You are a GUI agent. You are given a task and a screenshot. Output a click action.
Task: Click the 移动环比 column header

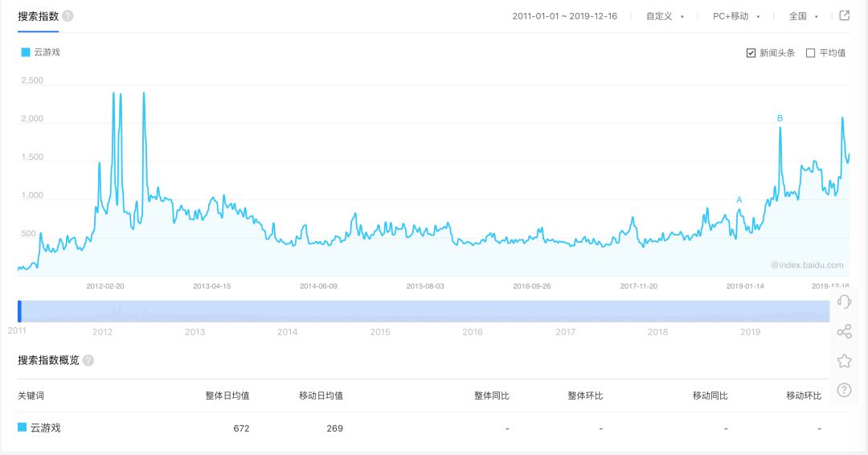click(804, 396)
